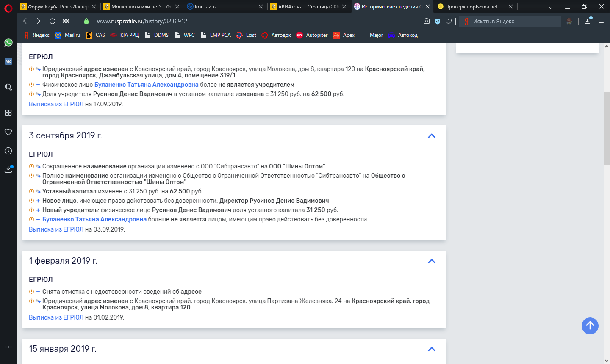
Task: Click the Яндекс search input field
Action: tap(515, 21)
